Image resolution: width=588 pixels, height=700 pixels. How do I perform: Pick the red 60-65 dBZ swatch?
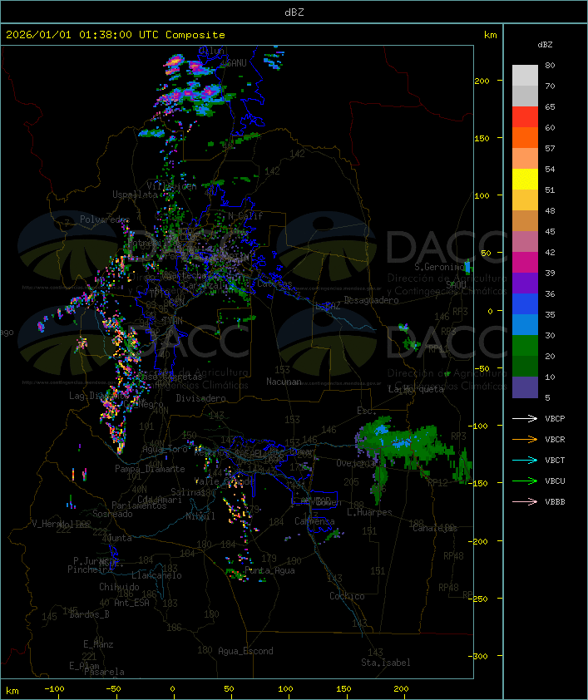525,117
